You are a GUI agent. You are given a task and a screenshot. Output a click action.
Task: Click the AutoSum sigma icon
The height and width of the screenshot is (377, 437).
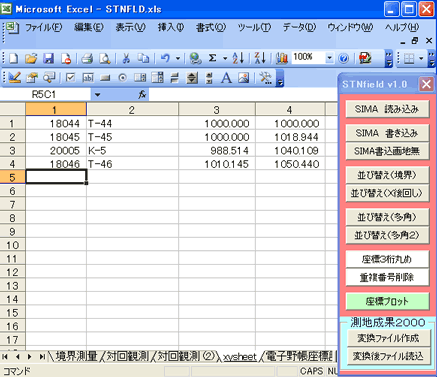click(212, 58)
